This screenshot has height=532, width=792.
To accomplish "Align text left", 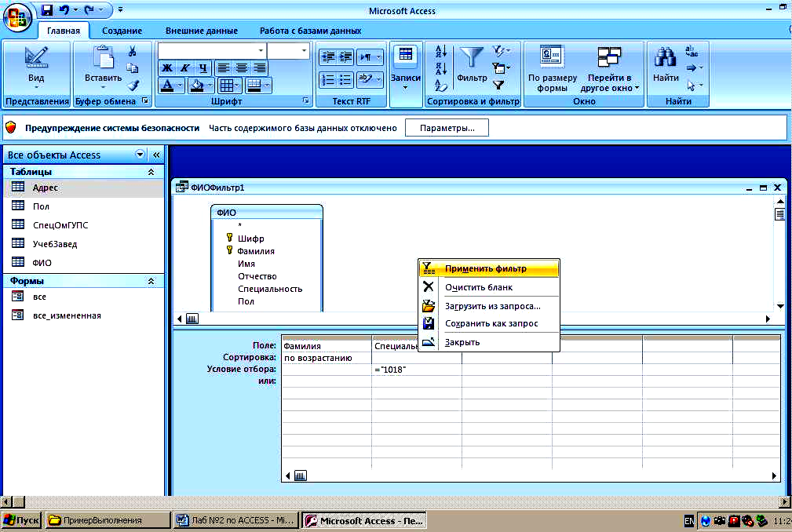I will coord(224,67).
